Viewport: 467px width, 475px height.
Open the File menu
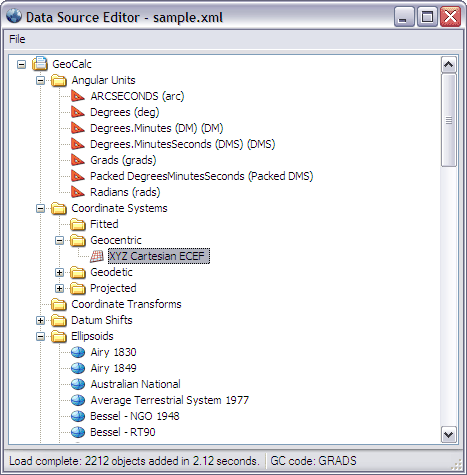[x=17, y=39]
